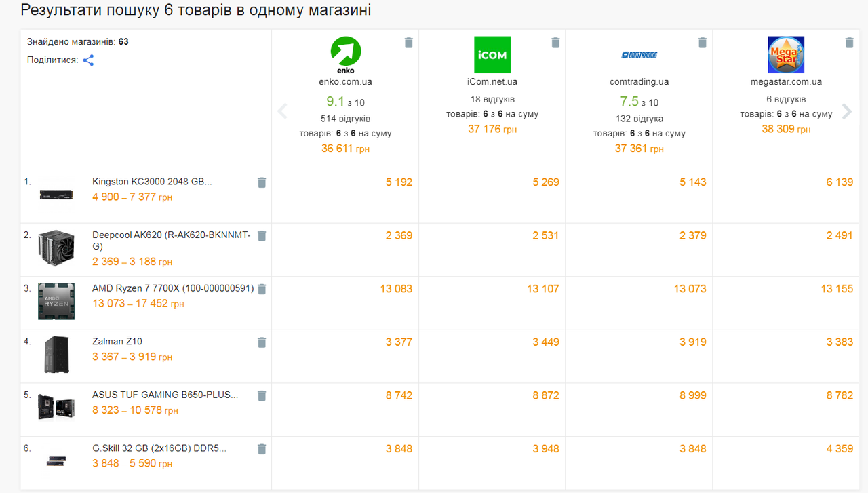Click G.Skill price 3 948 at iCom

pyautogui.click(x=546, y=449)
